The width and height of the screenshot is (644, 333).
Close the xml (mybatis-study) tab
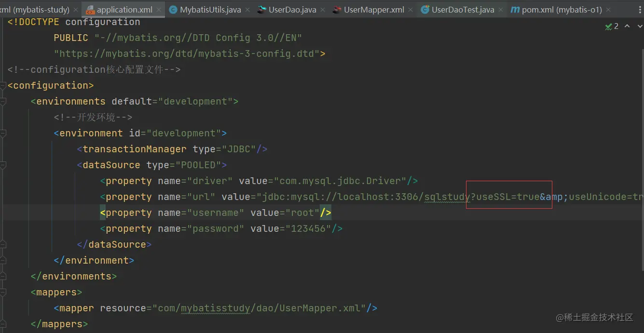[76, 10]
